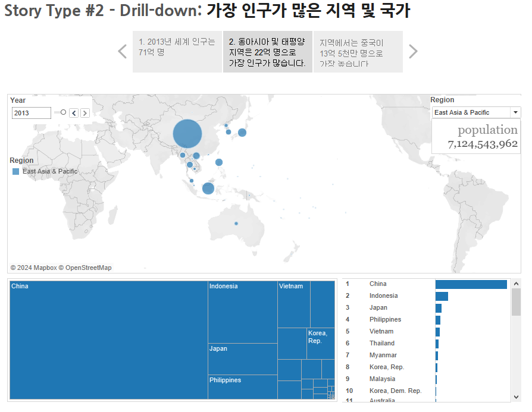Click the Australia dot on the map
The image size is (532, 412).
pos(236,224)
